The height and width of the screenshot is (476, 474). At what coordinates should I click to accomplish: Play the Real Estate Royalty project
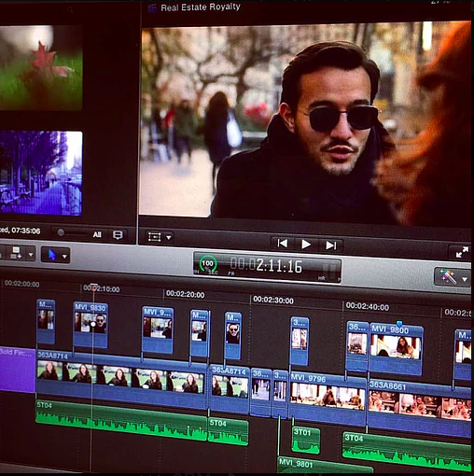(x=306, y=245)
